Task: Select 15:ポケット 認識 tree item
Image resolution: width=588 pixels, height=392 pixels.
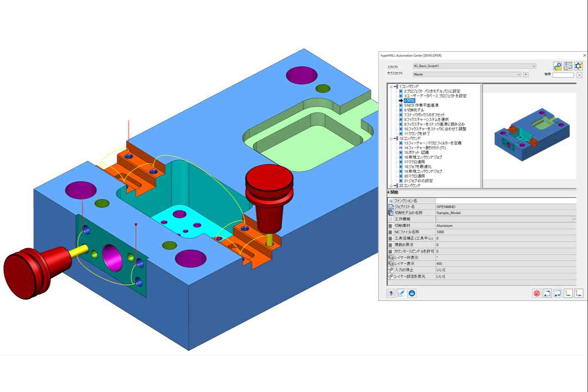Action: [416, 152]
